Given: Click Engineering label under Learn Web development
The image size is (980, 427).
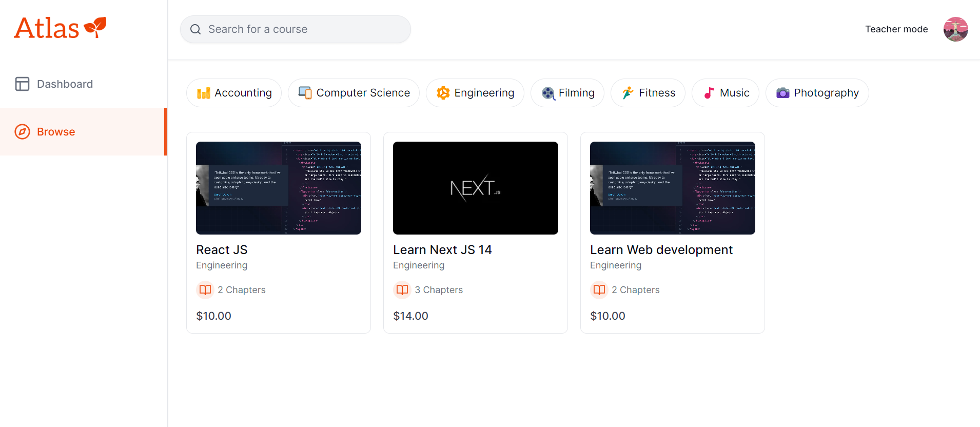Looking at the screenshot, I should point(616,265).
